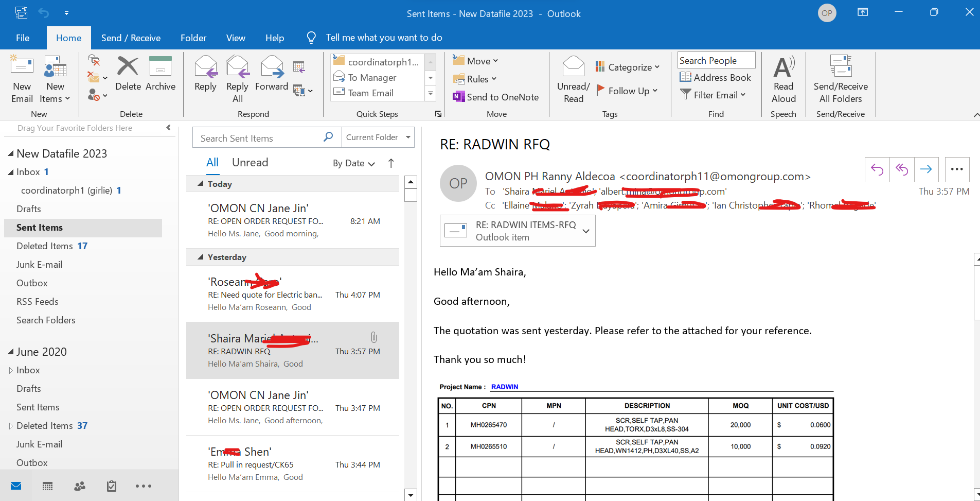Filter list by Unread

250,163
